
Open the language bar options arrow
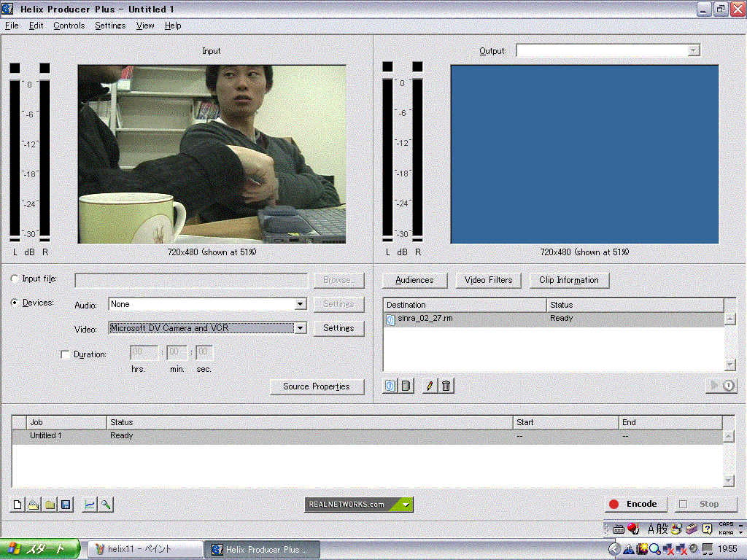pyautogui.click(x=741, y=532)
